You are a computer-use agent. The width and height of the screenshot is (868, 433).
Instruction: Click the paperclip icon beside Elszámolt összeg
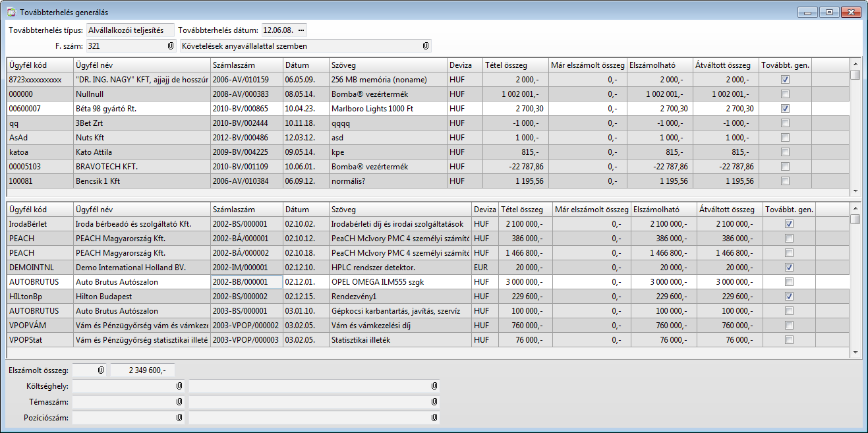click(101, 370)
